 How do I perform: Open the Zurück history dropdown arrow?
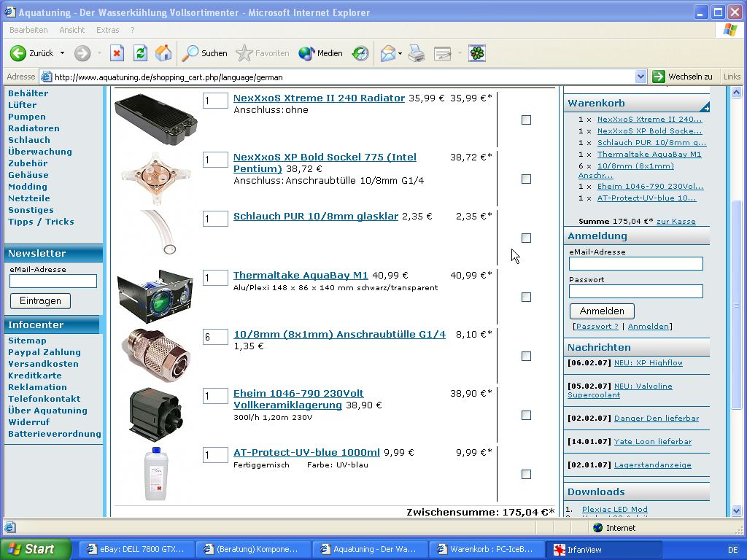tap(63, 53)
